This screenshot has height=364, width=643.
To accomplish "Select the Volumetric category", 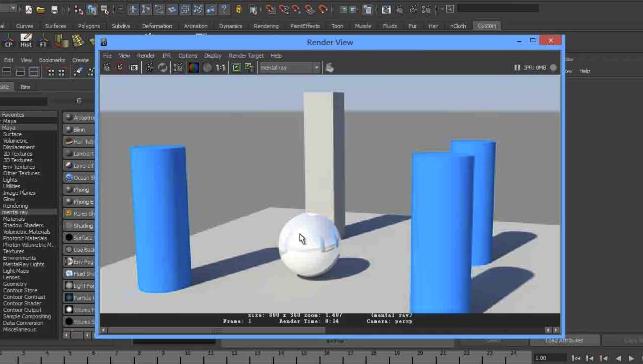I will click(x=15, y=141).
